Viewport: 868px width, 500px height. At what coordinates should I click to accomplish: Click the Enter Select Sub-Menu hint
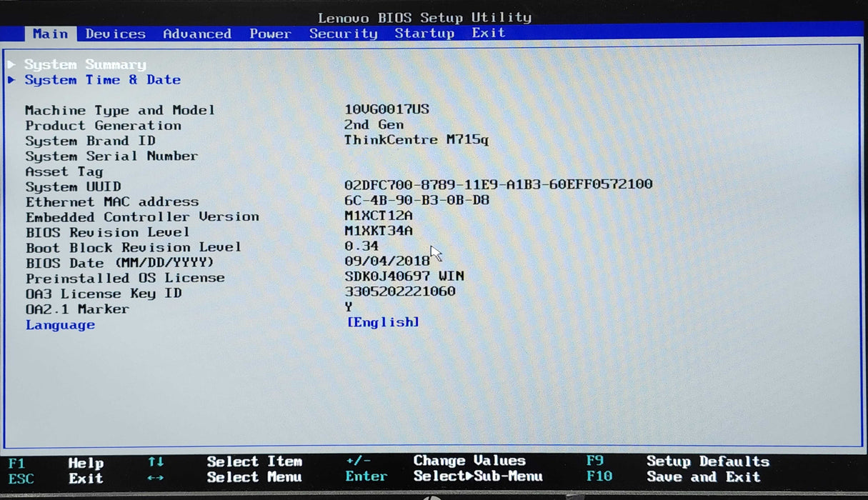pyautogui.click(x=444, y=476)
